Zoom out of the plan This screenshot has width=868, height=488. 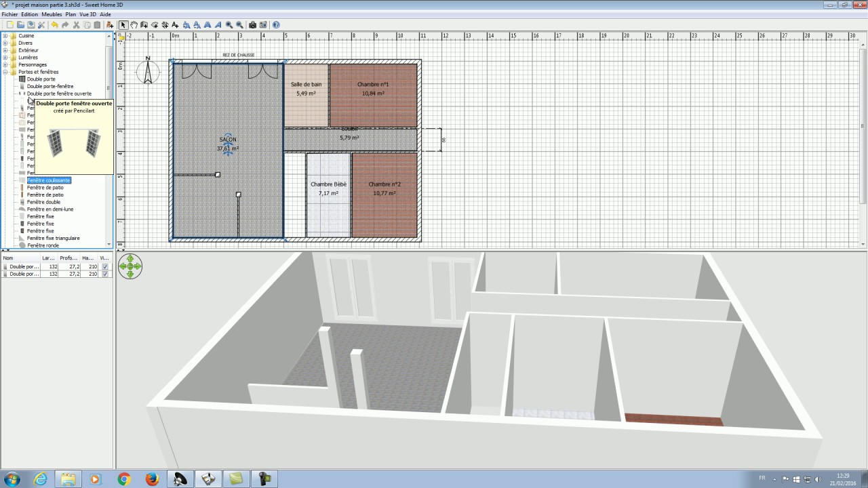(239, 25)
